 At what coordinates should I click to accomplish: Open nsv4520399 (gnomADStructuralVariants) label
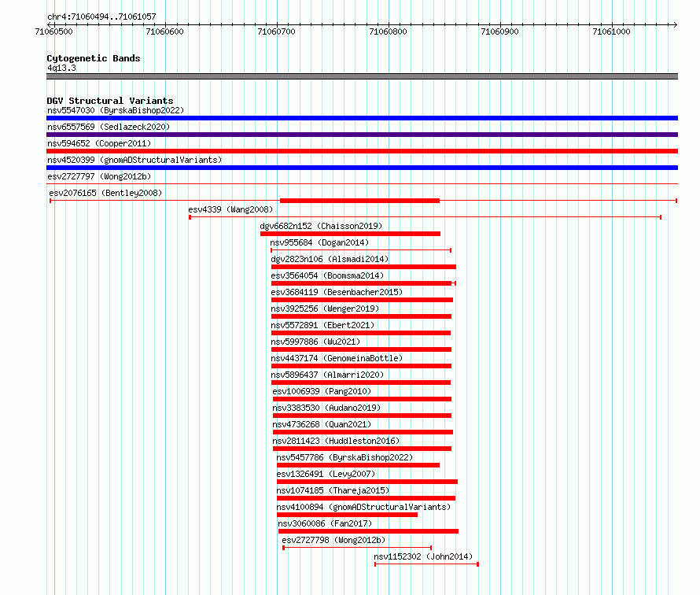pos(134,160)
